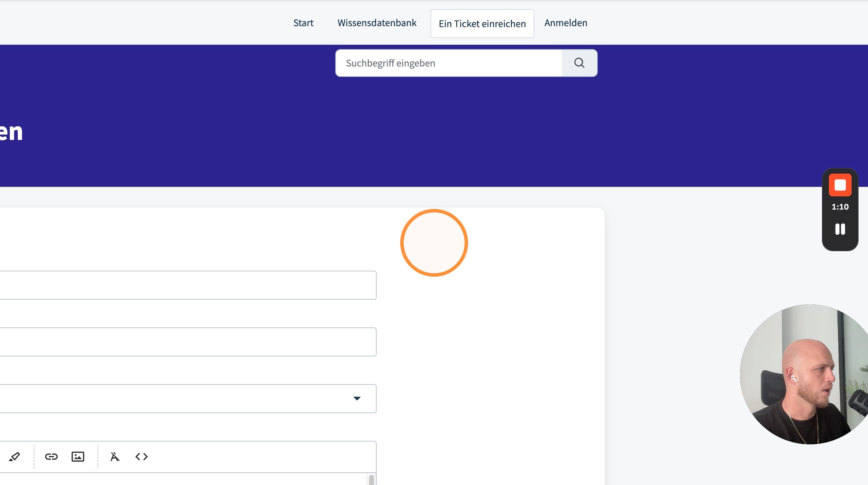Pause the recording
This screenshot has height=485, width=868.
click(840, 229)
